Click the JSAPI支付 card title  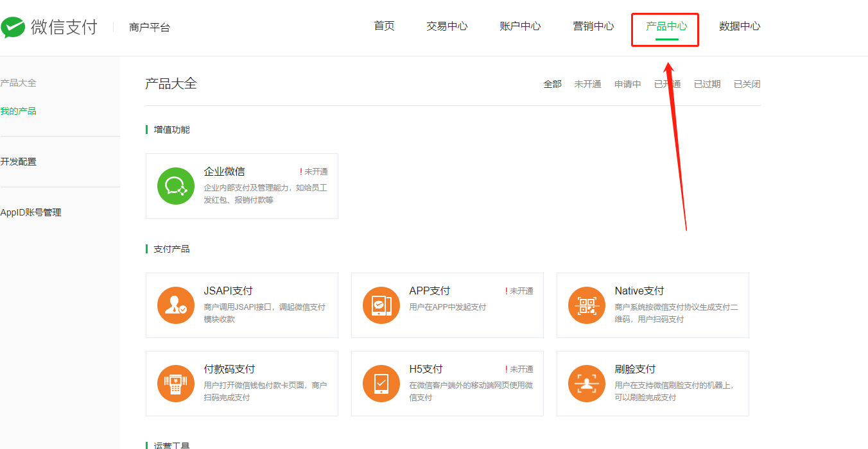coord(228,291)
